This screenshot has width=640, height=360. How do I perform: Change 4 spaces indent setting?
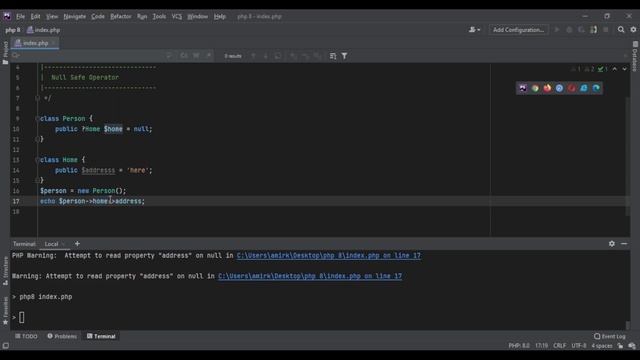[602, 346]
